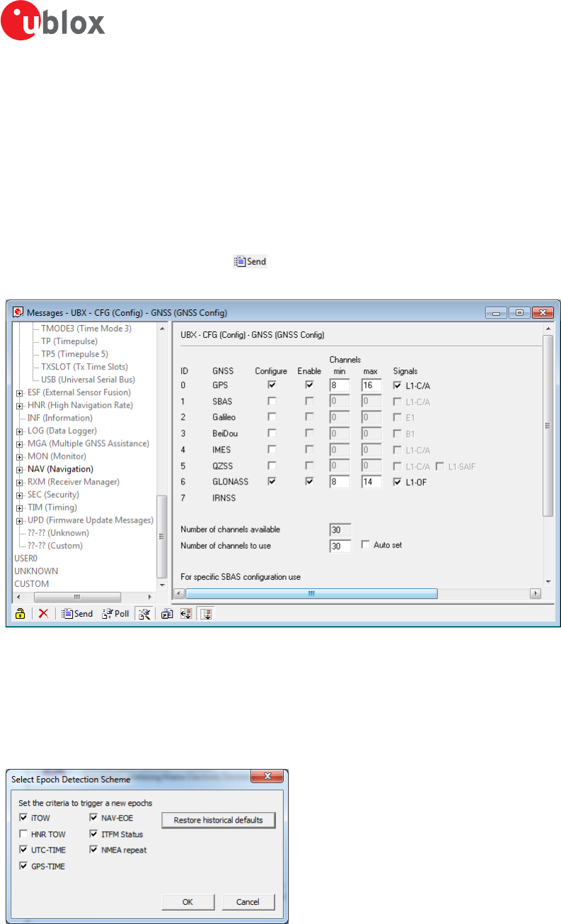Expand the MGA (Multiple GNSS Assistance) node
Viewport: 561px width, 924px height.
click(19, 443)
